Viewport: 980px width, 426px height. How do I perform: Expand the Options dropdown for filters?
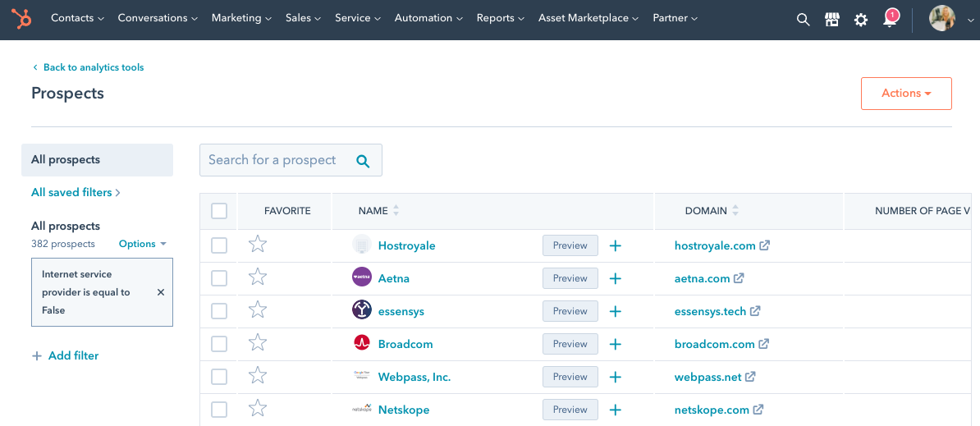coord(143,244)
